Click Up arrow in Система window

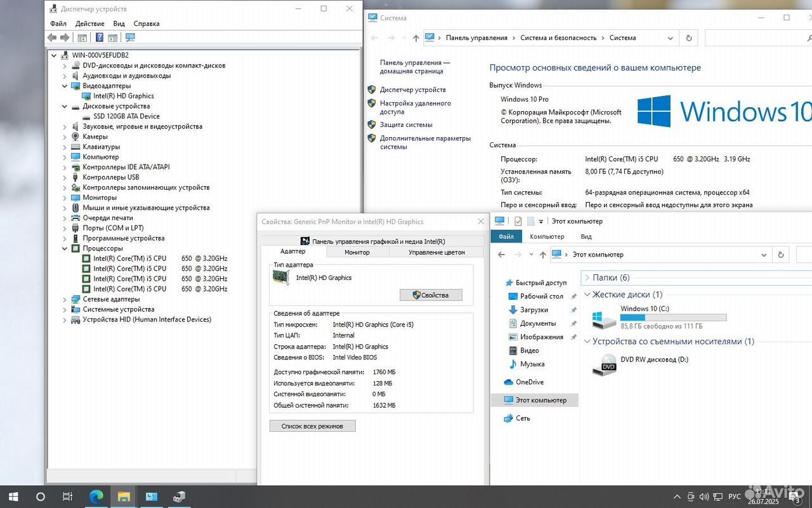tap(416, 38)
